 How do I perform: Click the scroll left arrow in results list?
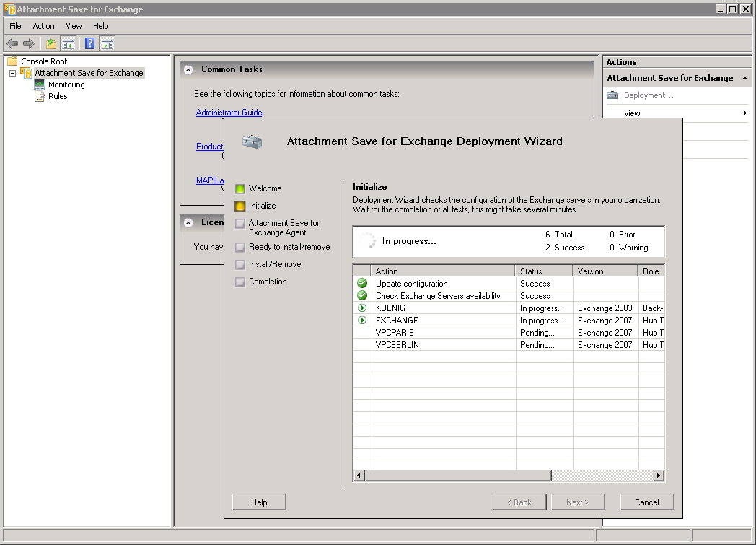click(x=359, y=476)
